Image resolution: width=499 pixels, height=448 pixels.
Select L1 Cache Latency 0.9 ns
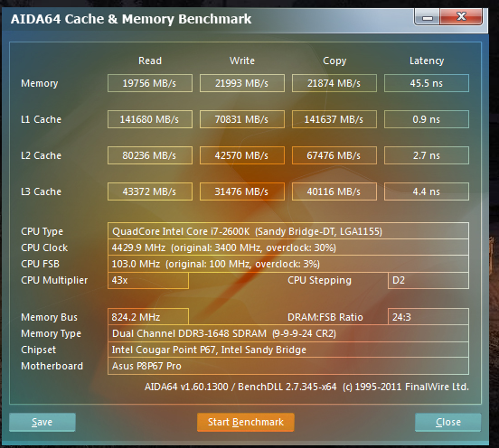[x=427, y=119]
